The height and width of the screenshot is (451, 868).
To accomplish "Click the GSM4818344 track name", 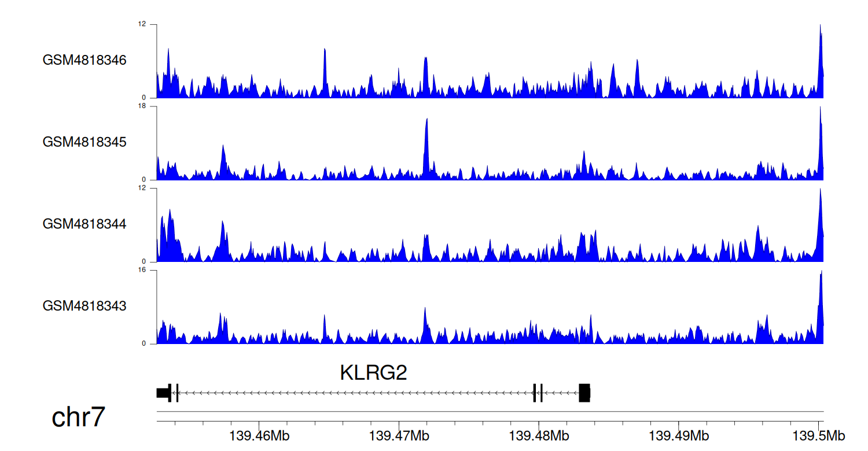I will coord(84,224).
